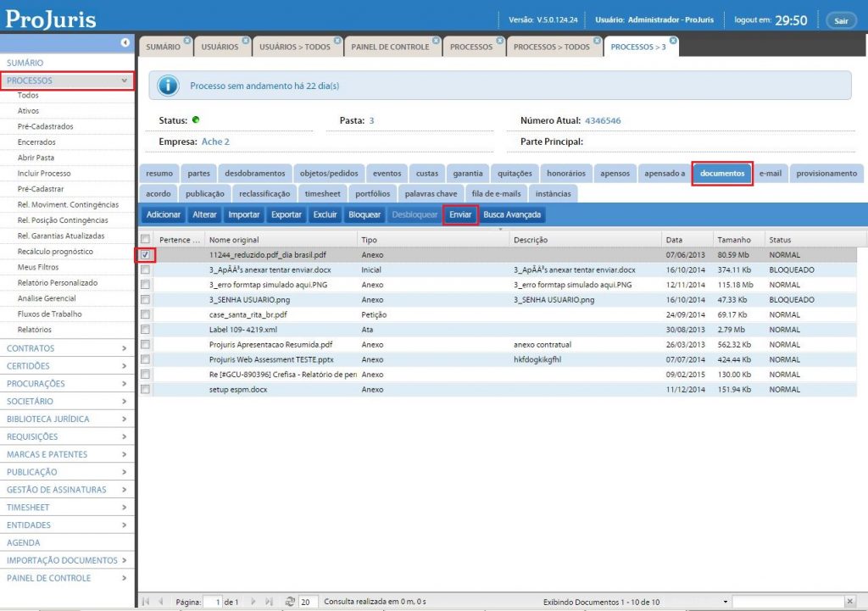
Task: Toggle the select-all checkbox in header
Action: click(145, 239)
